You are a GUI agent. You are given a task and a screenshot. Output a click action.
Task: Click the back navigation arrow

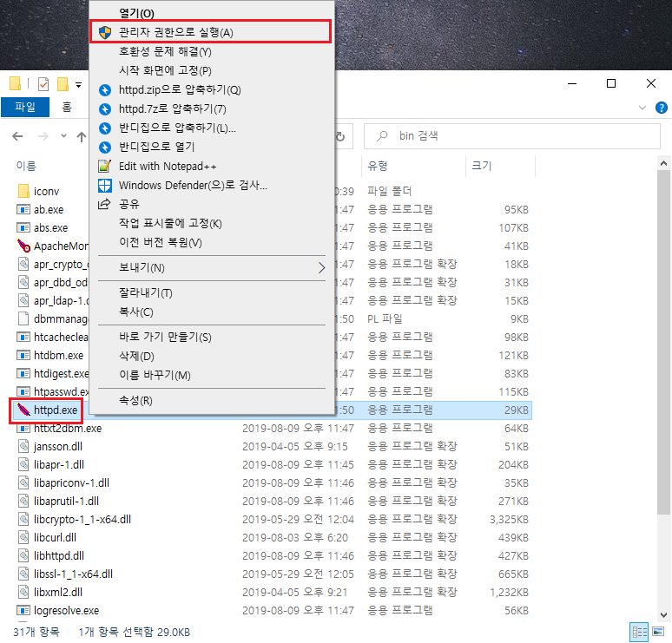coord(17,136)
